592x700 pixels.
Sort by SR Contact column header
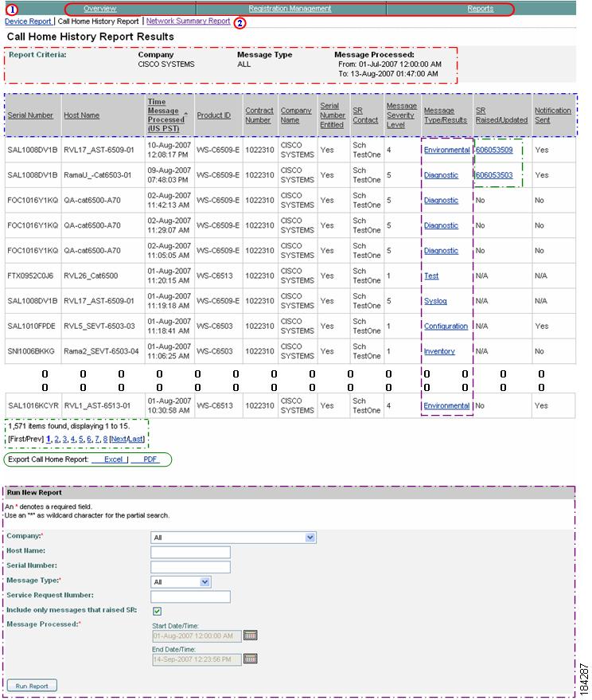coord(365,115)
